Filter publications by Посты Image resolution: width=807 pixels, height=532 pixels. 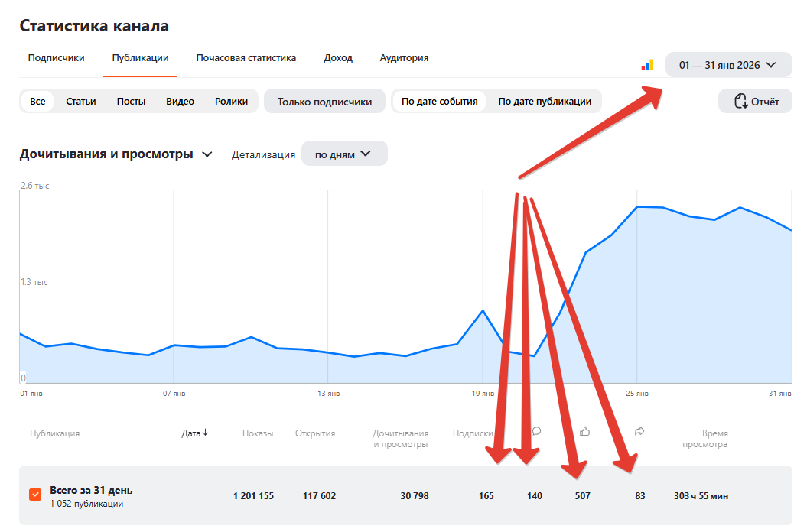(131, 102)
